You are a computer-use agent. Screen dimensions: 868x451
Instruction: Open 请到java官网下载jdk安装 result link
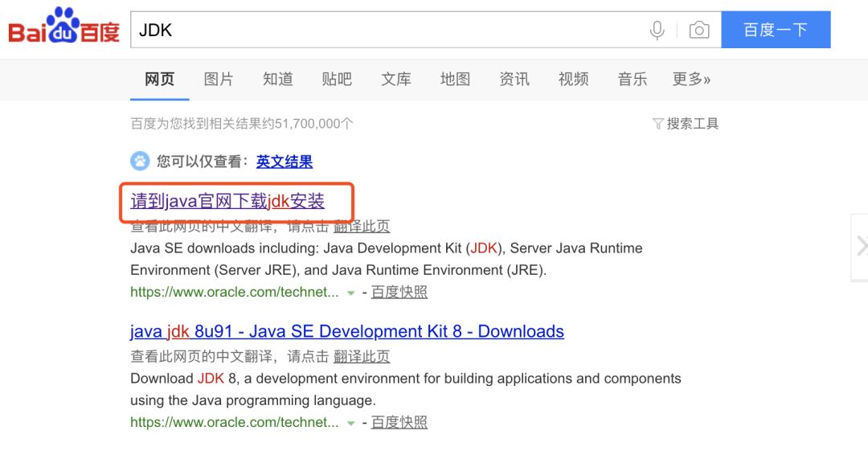tap(227, 201)
